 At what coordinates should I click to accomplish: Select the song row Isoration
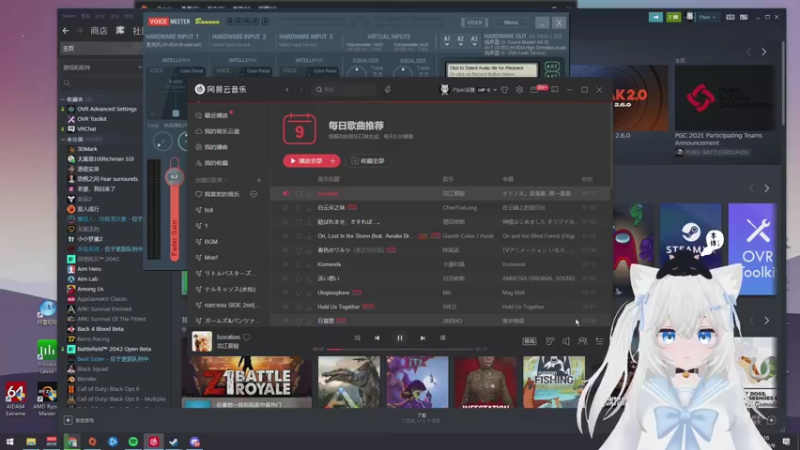[440, 193]
